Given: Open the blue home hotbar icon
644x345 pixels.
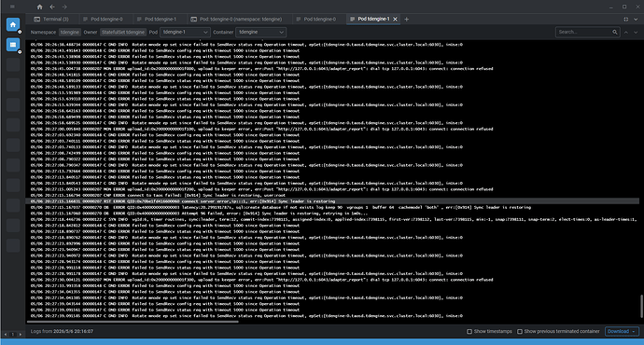Looking at the screenshot, I should [13, 24].
